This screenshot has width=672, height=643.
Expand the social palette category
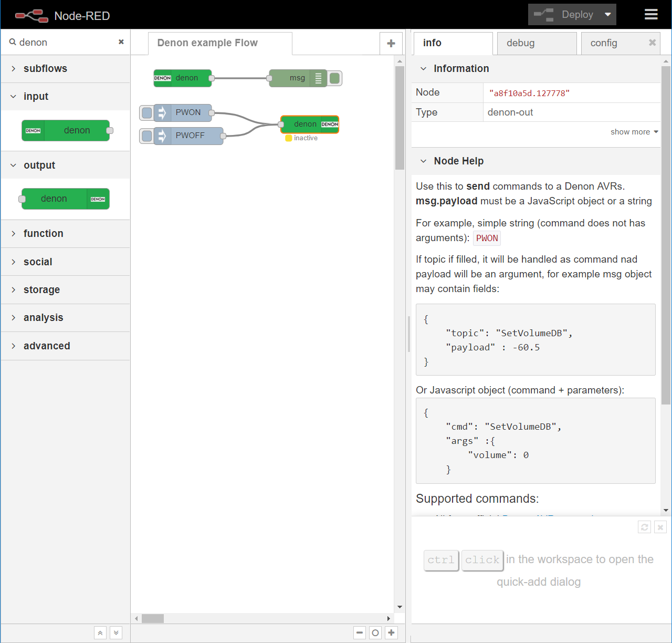[x=66, y=262]
